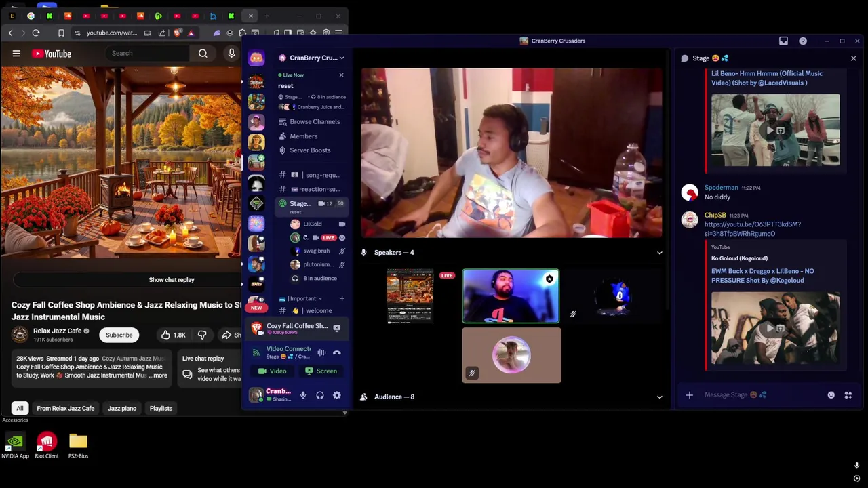
Task: Switch to the Google browser tab
Action: pyautogui.click(x=31, y=16)
